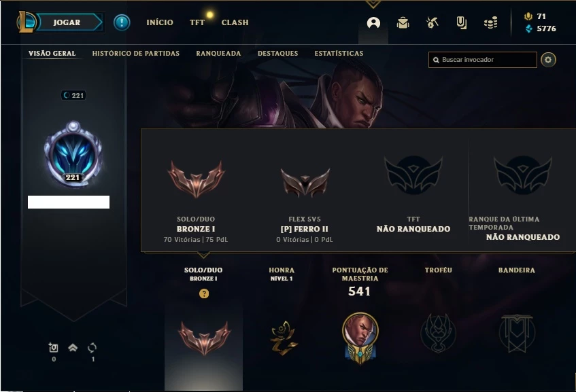Click the notification exclamation icon
The image size is (576, 392).
pos(122,22)
